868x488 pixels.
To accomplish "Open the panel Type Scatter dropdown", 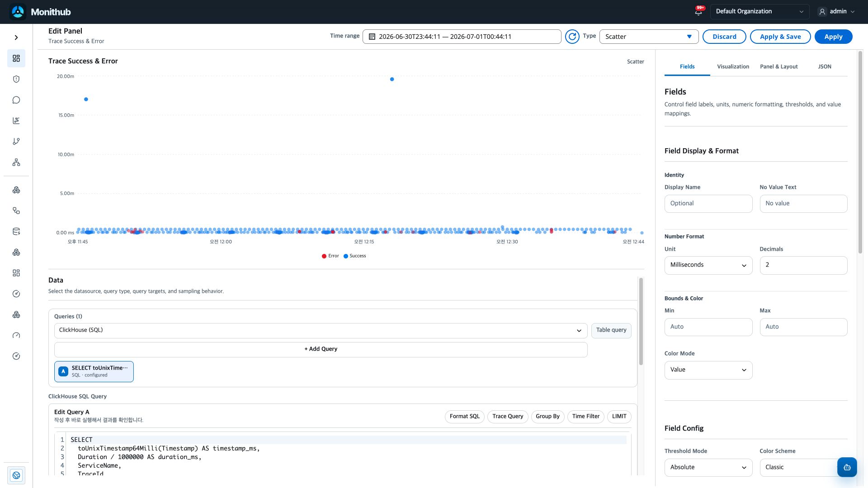I will [649, 37].
